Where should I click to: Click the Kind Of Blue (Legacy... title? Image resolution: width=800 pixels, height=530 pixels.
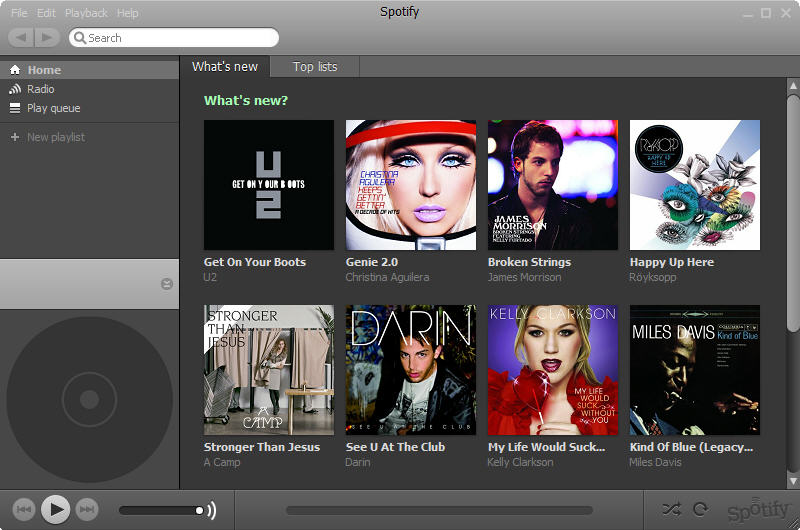tap(691, 447)
